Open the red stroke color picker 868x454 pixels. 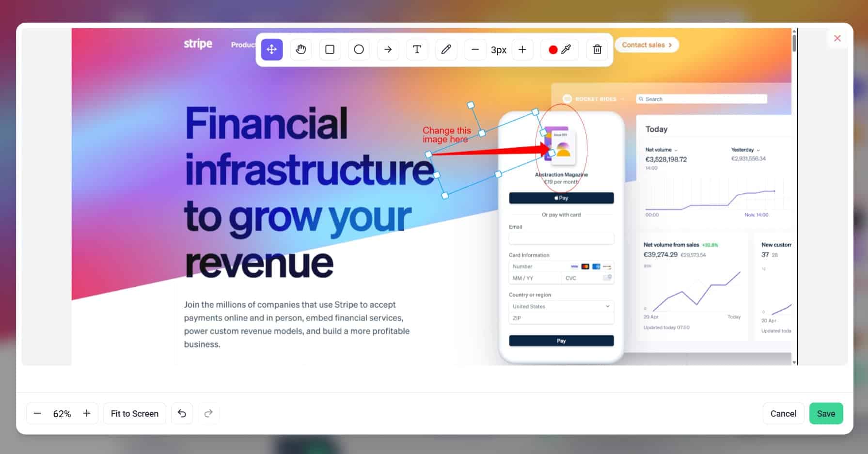click(x=559, y=49)
